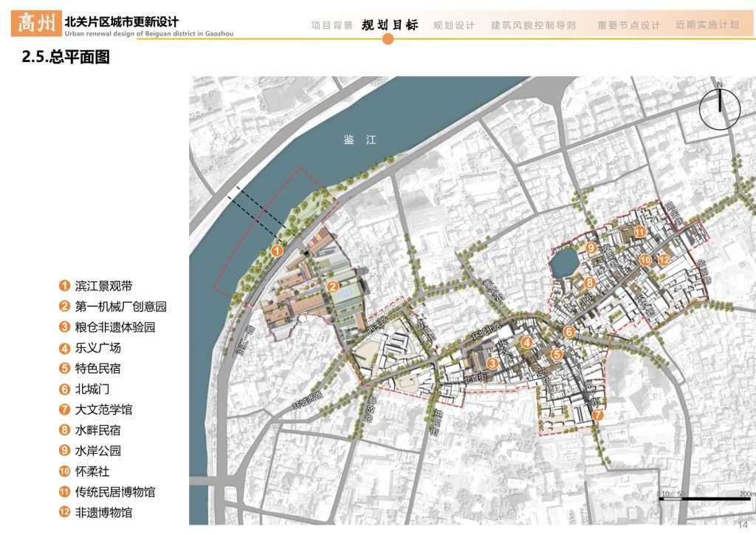Click the 传统民居博物馆 legend label
Screen dimensions: 756x535
(x=115, y=491)
